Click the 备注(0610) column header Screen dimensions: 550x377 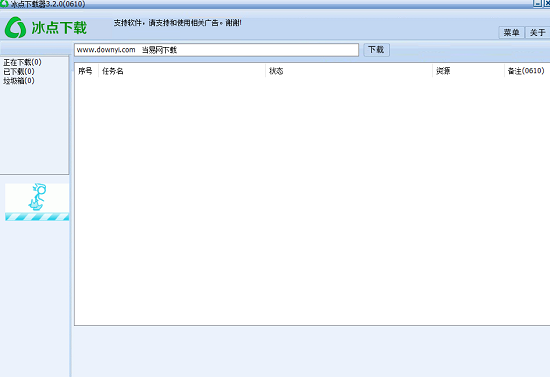coord(527,71)
